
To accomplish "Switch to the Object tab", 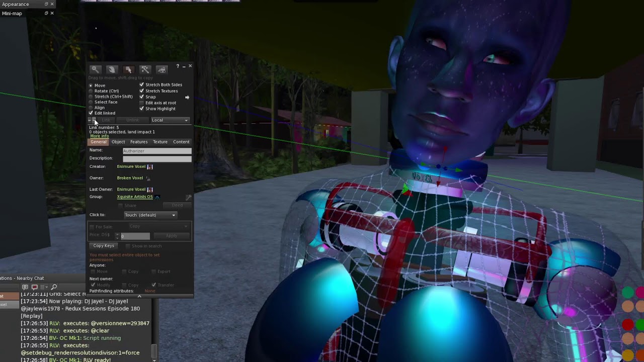I will 118,142.
